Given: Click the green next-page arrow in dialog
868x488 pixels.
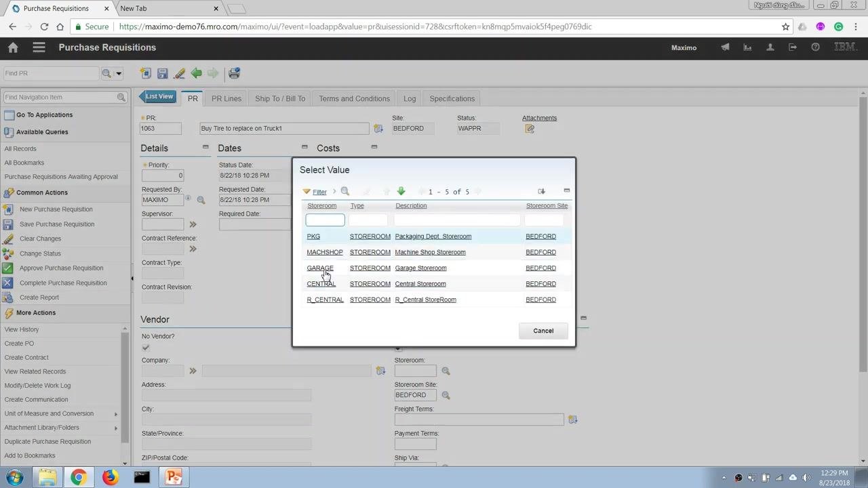Looking at the screenshot, I should 401,191.
